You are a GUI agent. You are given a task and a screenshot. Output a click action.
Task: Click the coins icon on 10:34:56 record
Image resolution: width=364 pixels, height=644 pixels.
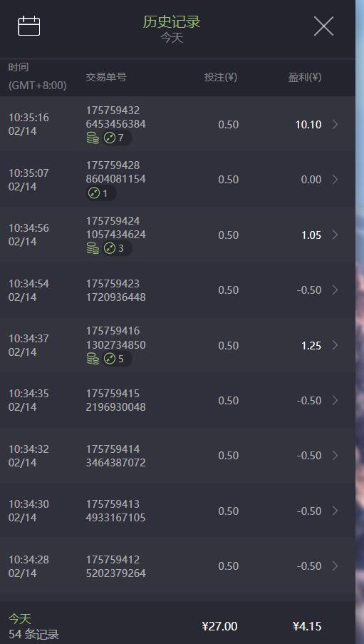coord(93,248)
